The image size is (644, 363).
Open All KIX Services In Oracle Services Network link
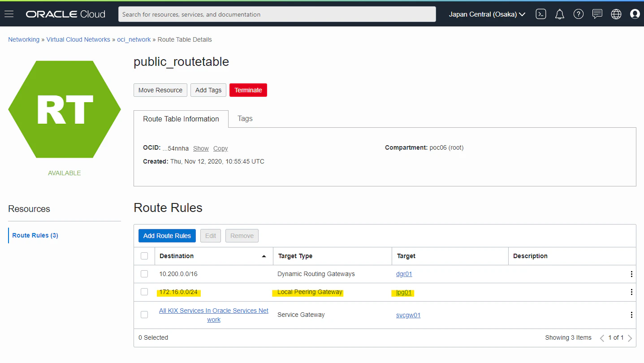point(214,315)
